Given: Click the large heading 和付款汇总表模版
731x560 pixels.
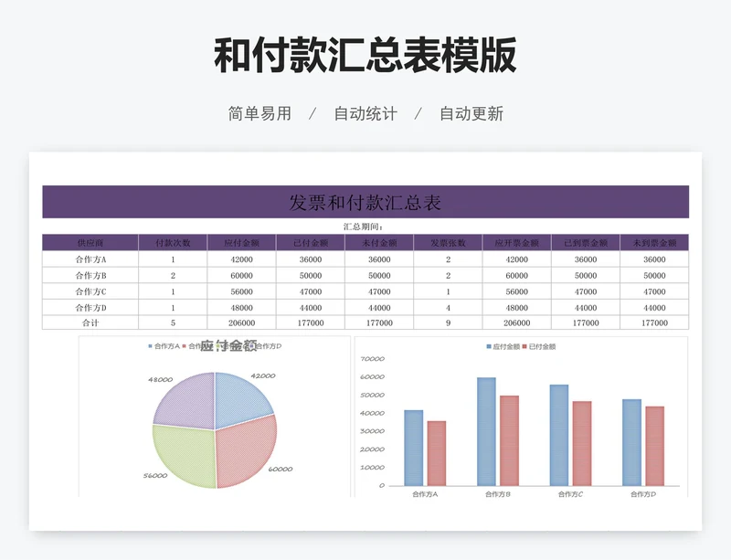Looking at the screenshot, I should pos(365,55).
